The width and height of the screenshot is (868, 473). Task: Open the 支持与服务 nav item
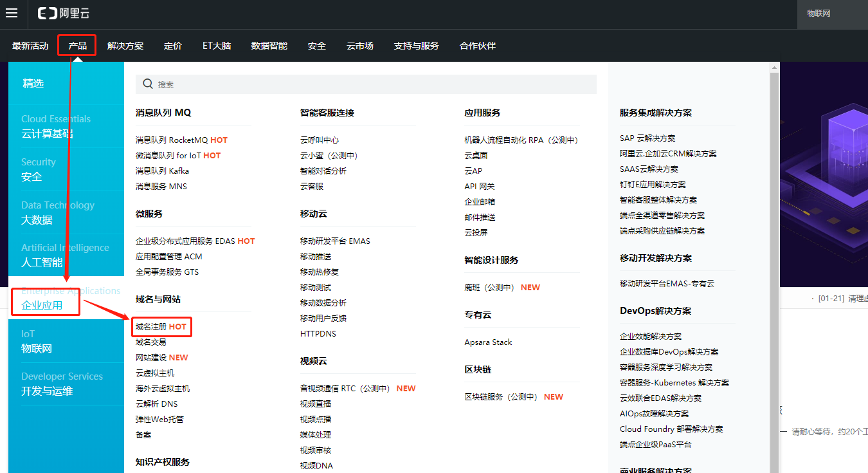(x=417, y=46)
